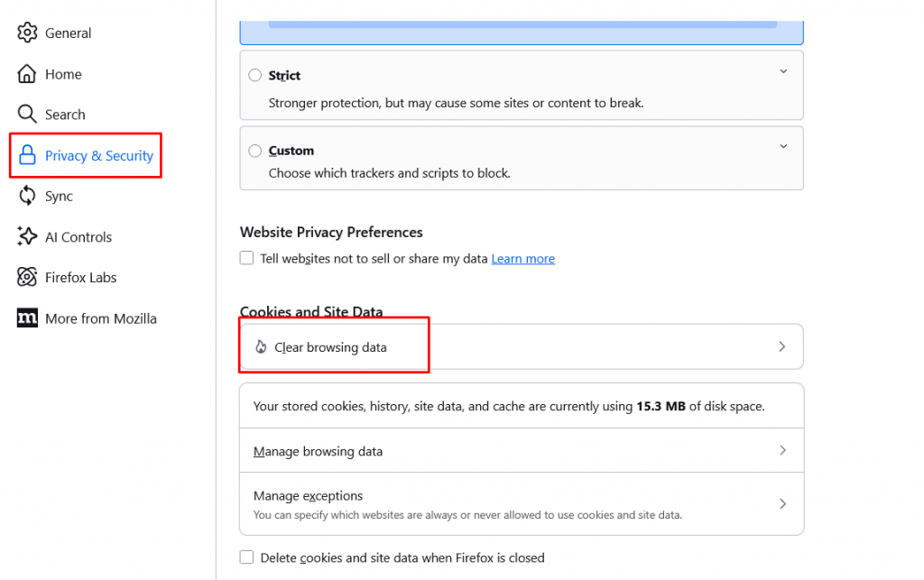The height and width of the screenshot is (580, 924).
Task: Click the Search magnifier icon
Action: 27,115
